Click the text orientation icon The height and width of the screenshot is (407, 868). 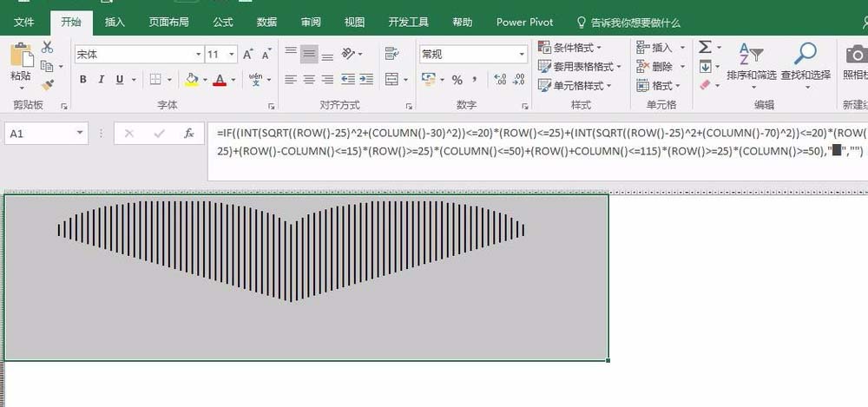click(348, 54)
